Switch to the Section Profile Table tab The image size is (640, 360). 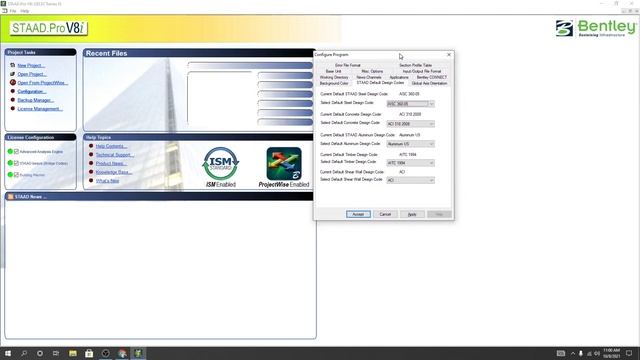[416, 65]
